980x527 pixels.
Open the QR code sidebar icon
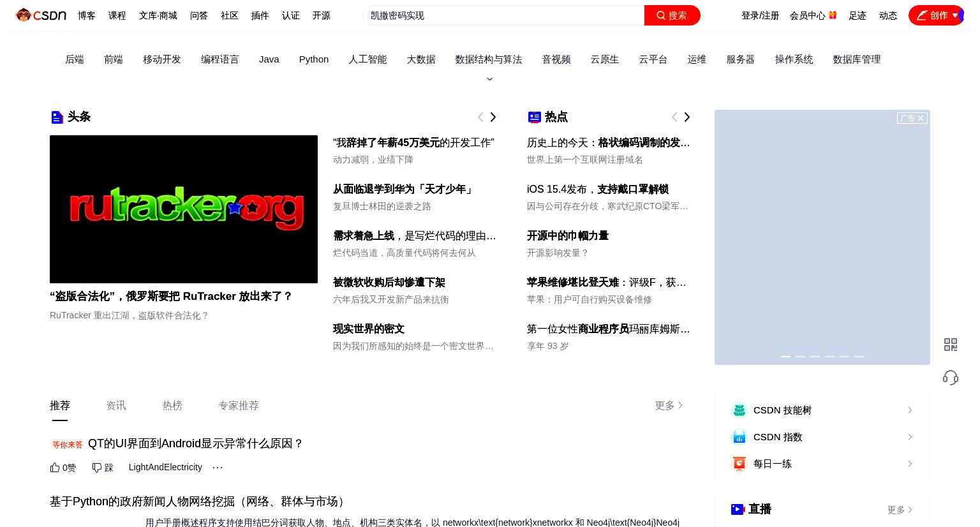click(951, 345)
